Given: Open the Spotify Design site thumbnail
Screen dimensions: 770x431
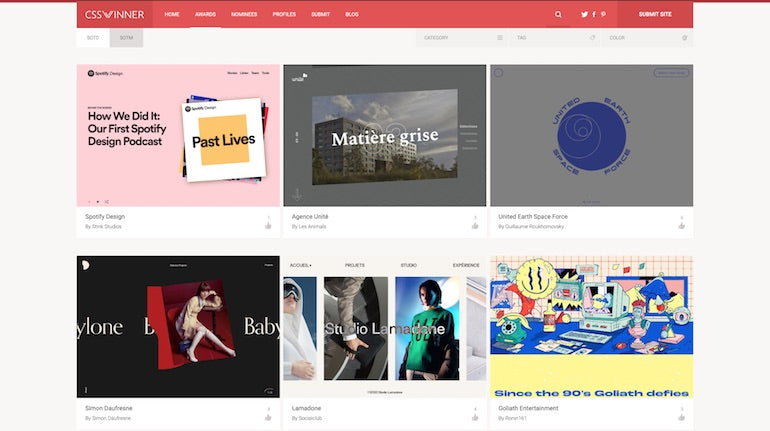Looking at the screenshot, I should click(178, 135).
